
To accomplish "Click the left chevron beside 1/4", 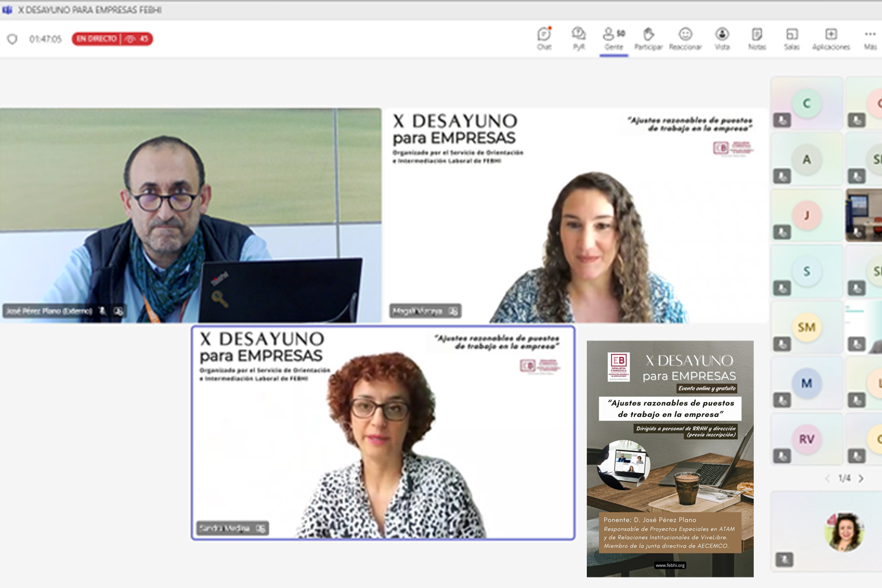I will coord(828,479).
